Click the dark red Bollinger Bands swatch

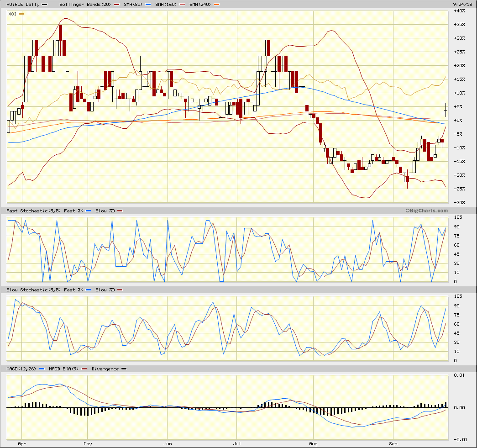116,5
